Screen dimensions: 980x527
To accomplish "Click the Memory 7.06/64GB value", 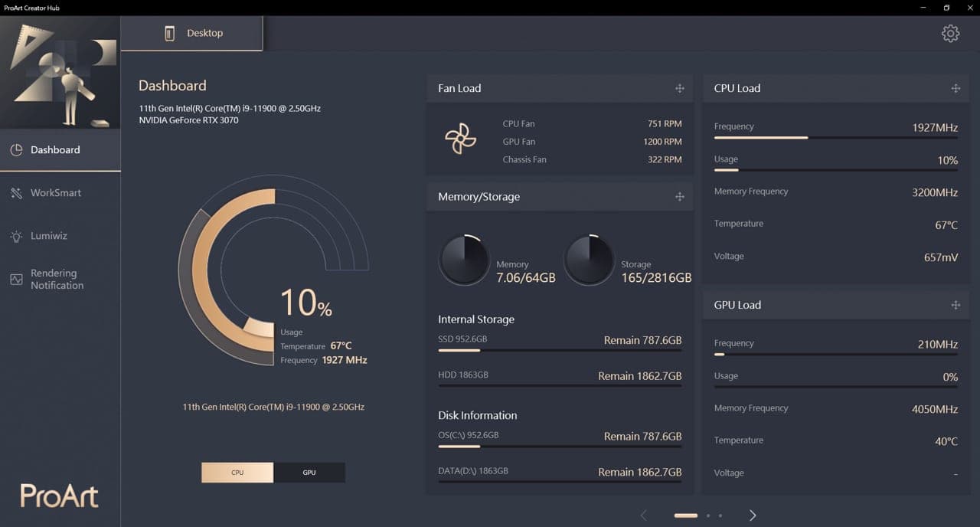I will click(526, 278).
